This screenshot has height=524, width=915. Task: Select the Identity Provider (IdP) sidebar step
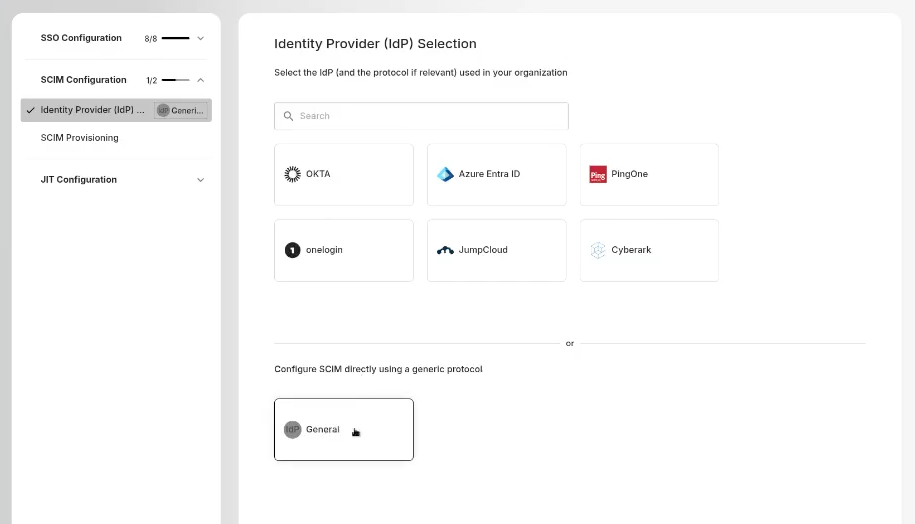pos(92,110)
